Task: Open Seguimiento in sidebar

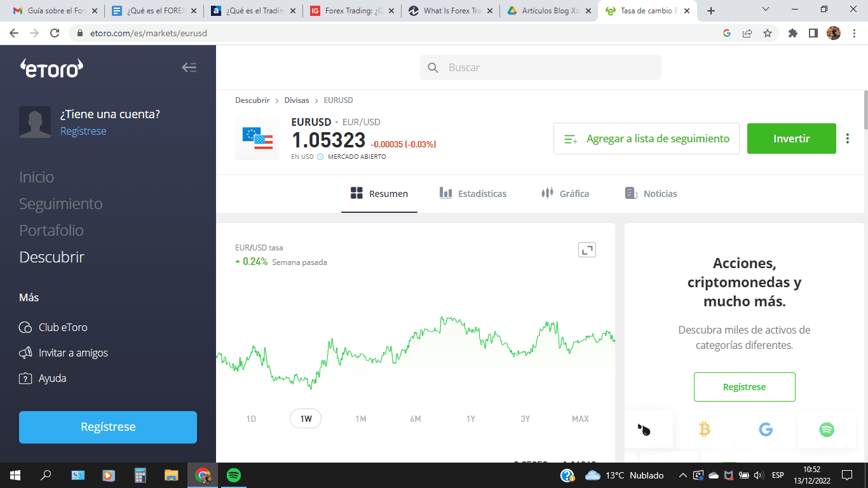Action: tap(61, 203)
